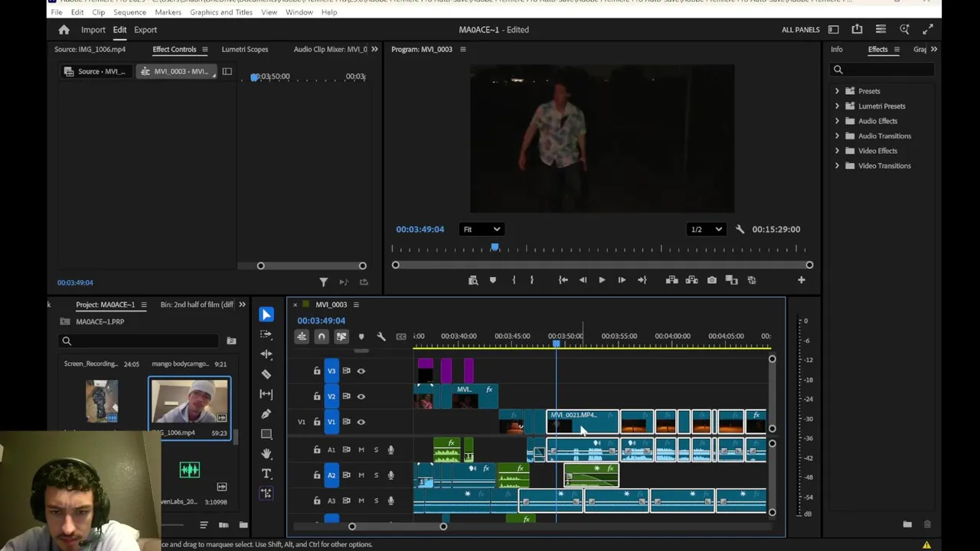Viewport: 980px width, 551px height.
Task: Step back one frame
Action: click(x=583, y=280)
